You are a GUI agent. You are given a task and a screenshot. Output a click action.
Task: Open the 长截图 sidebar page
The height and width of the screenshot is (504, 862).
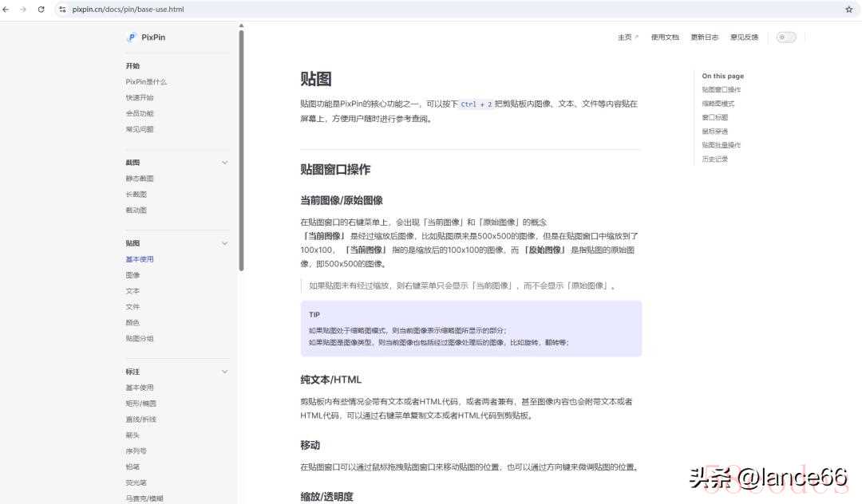coord(136,195)
